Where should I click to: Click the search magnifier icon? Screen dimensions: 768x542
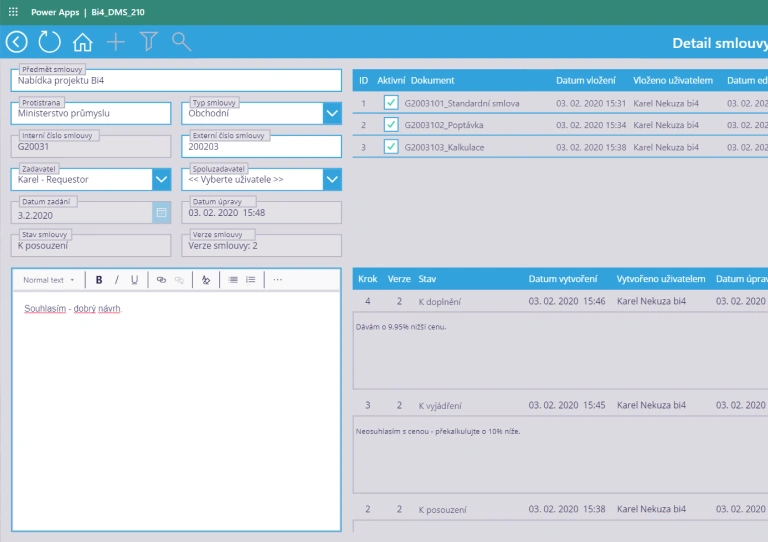click(x=181, y=41)
